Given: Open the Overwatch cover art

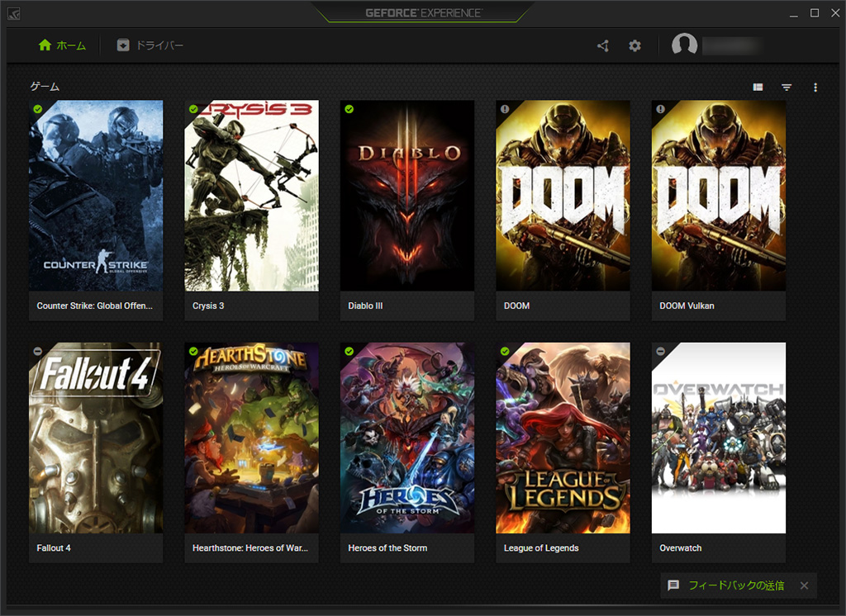Looking at the screenshot, I should click(x=719, y=438).
